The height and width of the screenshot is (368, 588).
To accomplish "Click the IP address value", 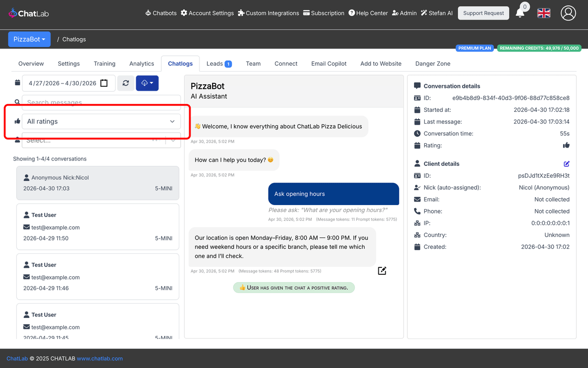I will point(551,223).
